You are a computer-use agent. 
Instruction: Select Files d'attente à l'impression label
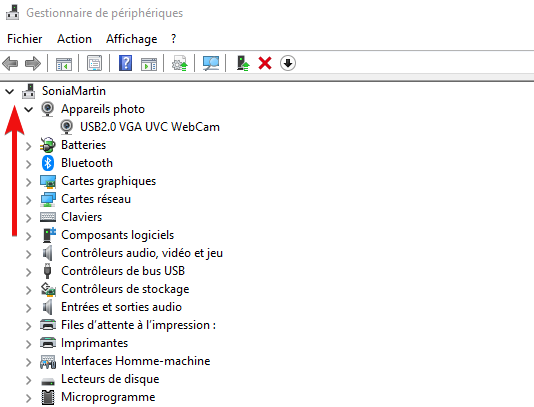(x=138, y=325)
